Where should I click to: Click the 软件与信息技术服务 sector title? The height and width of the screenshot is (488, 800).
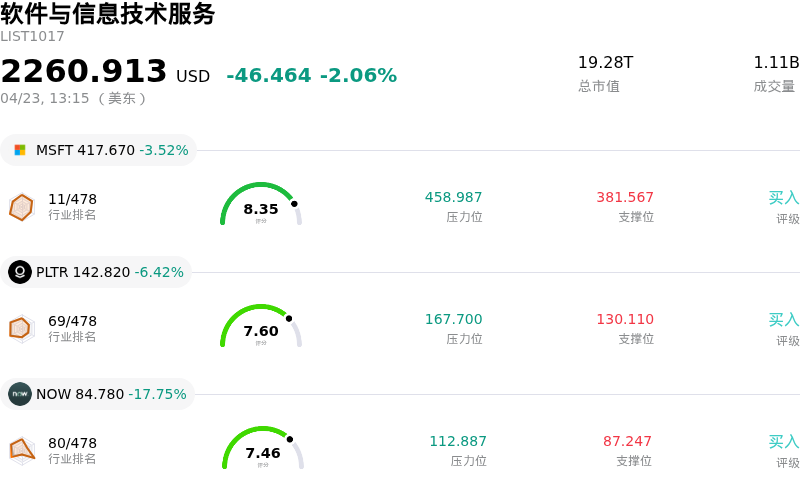coord(108,14)
